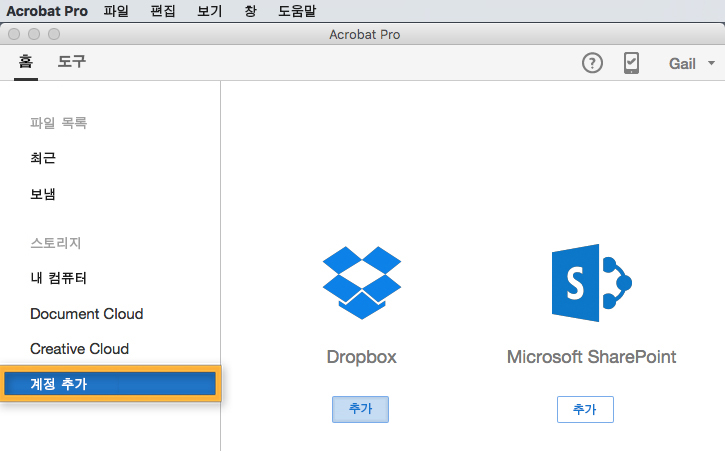Click the Gail user name

click(x=682, y=63)
